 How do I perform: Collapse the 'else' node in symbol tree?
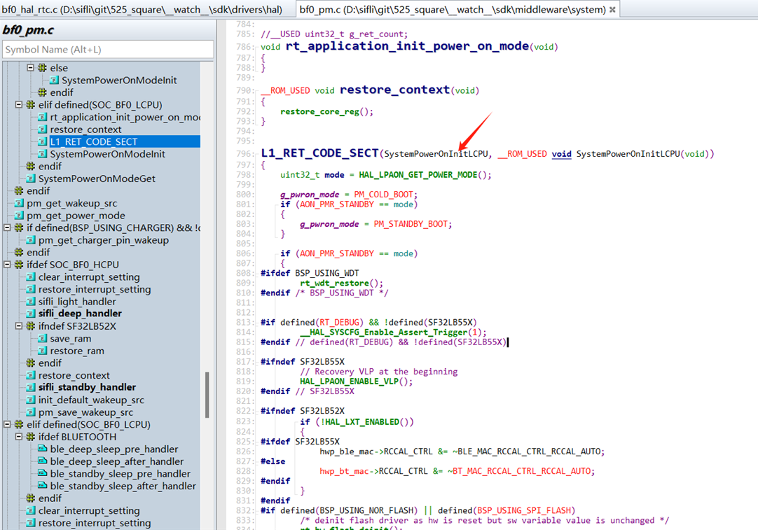point(30,68)
